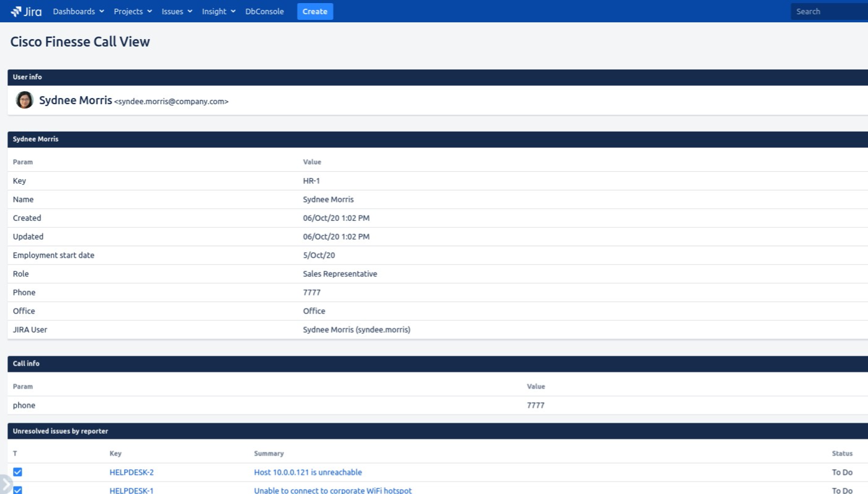Click the 'Phone' param label in the user table
The image size is (868, 494).
[x=24, y=292]
